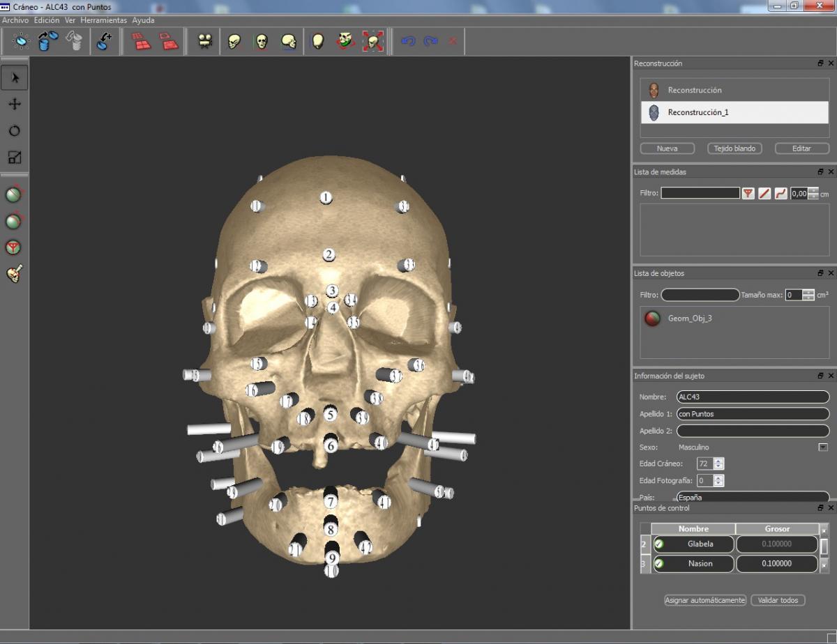Click the Tejido blando button
Viewport: 837px width, 644px height.
click(735, 148)
